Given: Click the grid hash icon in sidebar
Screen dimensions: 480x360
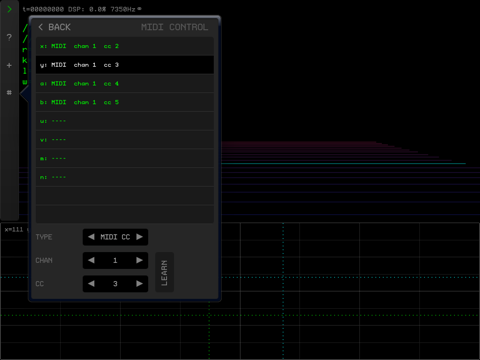Looking at the screenshot, I should pos(9,92).
